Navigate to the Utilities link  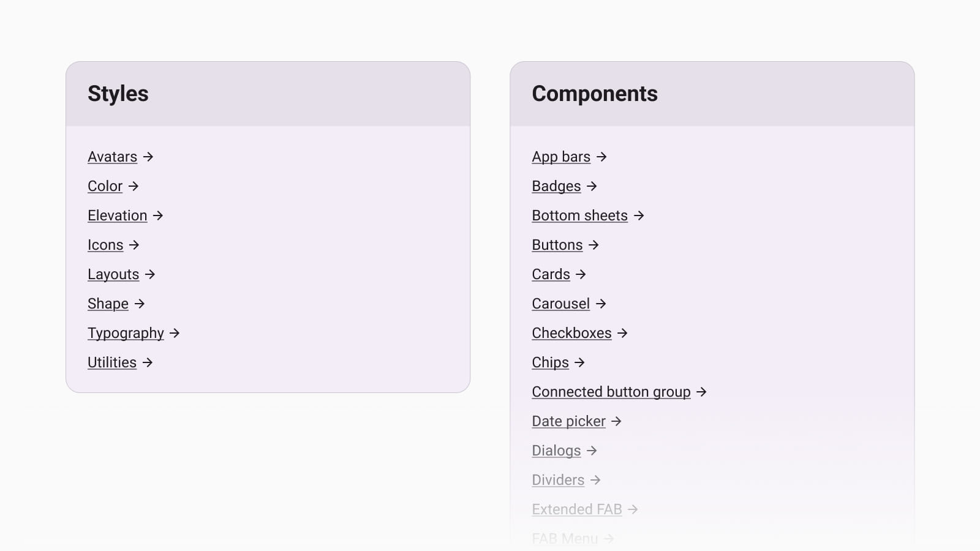tap(112, 363)
